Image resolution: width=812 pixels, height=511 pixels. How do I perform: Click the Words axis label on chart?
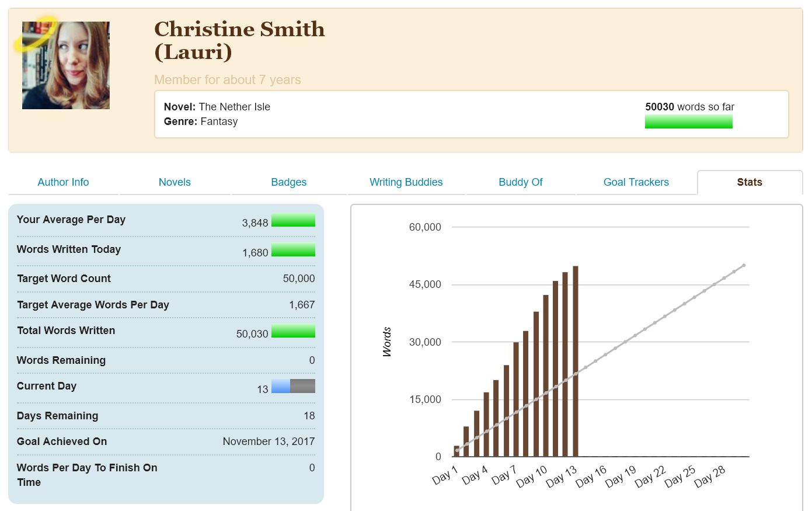(x=387, y=342)
